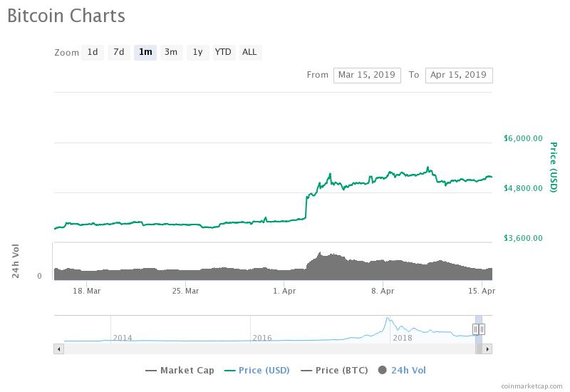Click the navigator scrollbar left arrow
Screen dimensions: 570x392
click(59, 349)
